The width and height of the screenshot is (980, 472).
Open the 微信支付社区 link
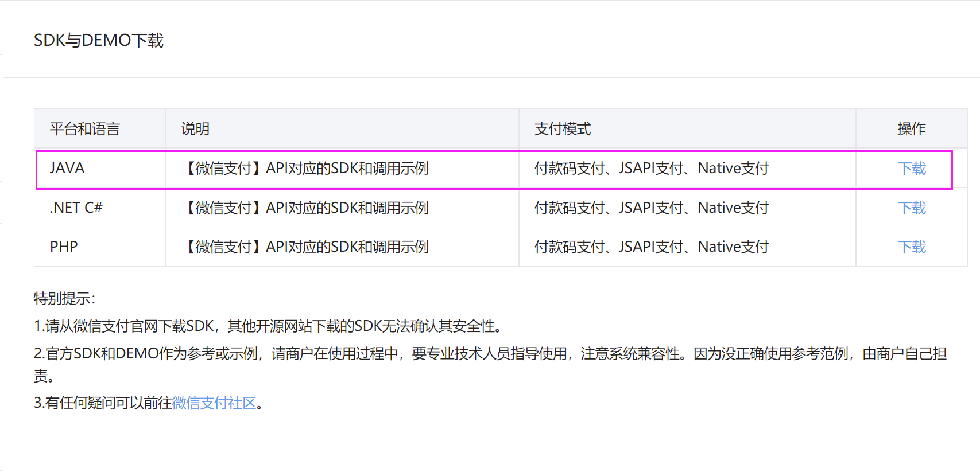pos(214,403)
